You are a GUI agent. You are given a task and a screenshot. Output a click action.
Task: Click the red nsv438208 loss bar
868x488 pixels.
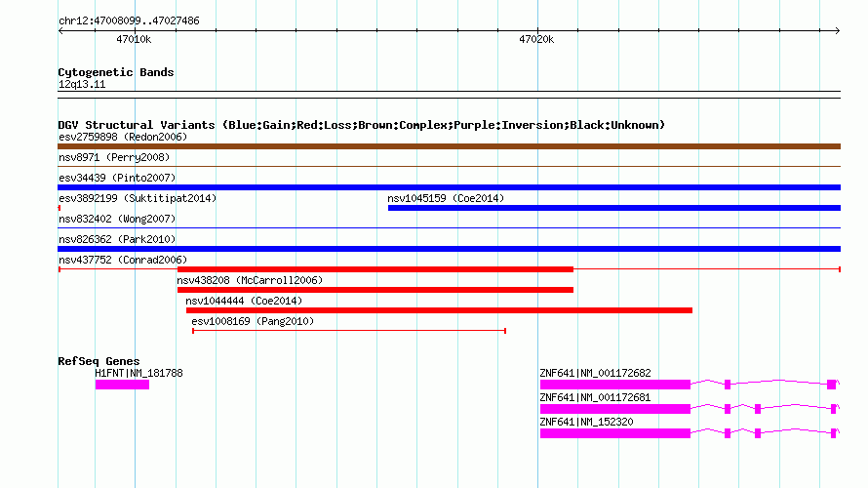click(x=375, y=290)
